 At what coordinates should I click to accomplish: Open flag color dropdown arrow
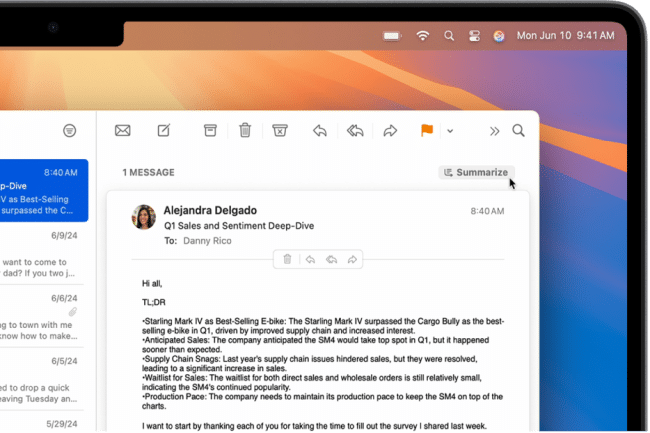(x=450, y=131)
